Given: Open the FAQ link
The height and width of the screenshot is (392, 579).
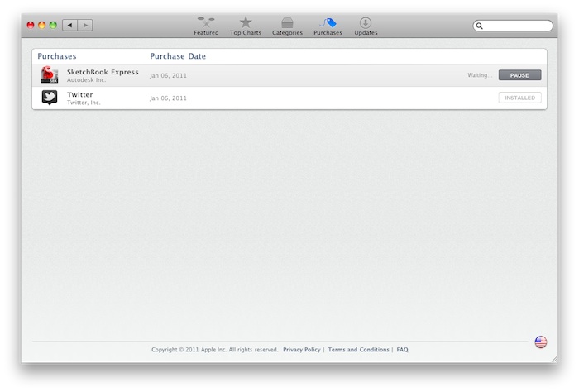Looking at the screenshot, I should click(402, 350).
